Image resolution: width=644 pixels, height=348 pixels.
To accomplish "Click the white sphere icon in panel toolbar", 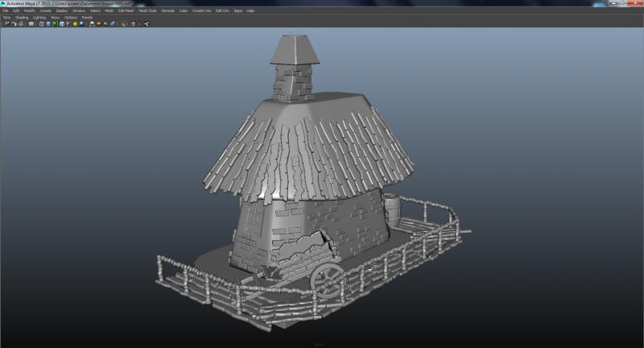I will click(x=92, y=24).
